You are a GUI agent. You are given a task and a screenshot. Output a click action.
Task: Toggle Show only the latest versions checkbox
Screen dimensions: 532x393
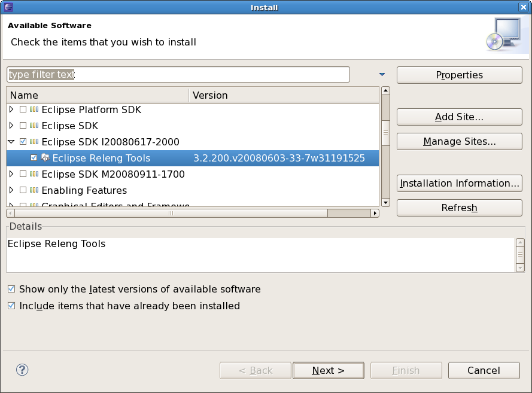[11, 289]
